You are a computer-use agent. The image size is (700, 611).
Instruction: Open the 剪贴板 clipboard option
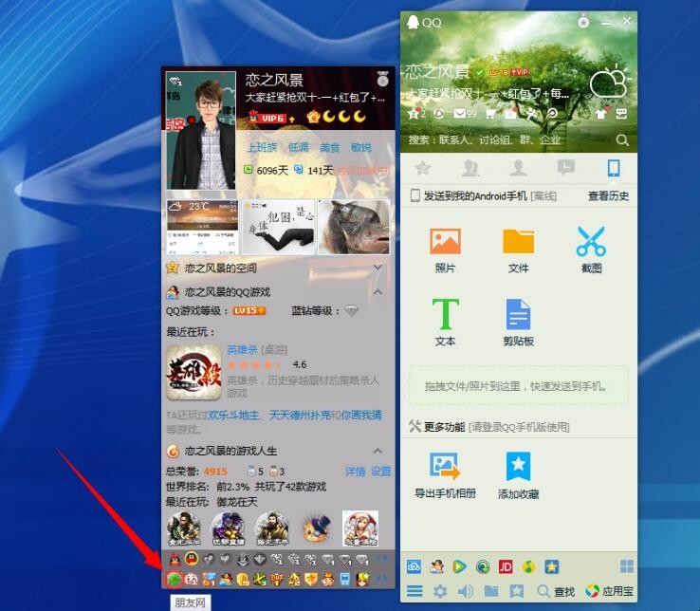518,323
